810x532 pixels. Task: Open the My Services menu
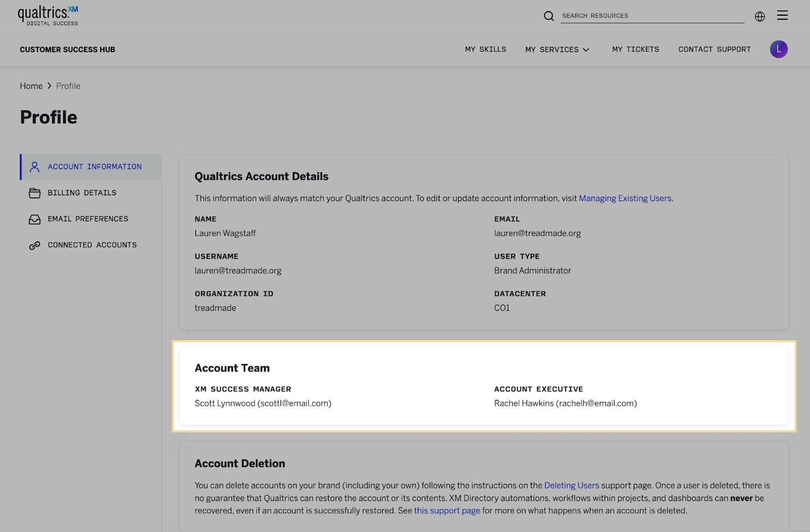[x=557, y=50]
